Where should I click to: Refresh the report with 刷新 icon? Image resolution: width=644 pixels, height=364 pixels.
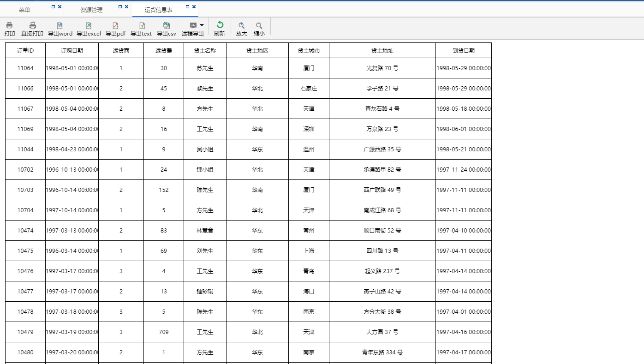point(220,25)
